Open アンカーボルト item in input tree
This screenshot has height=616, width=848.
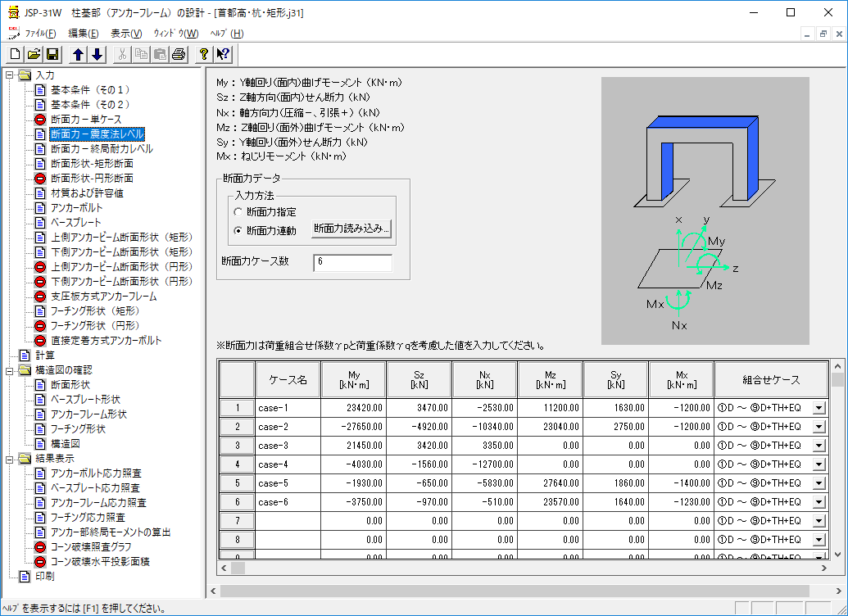tap(76, 208)
